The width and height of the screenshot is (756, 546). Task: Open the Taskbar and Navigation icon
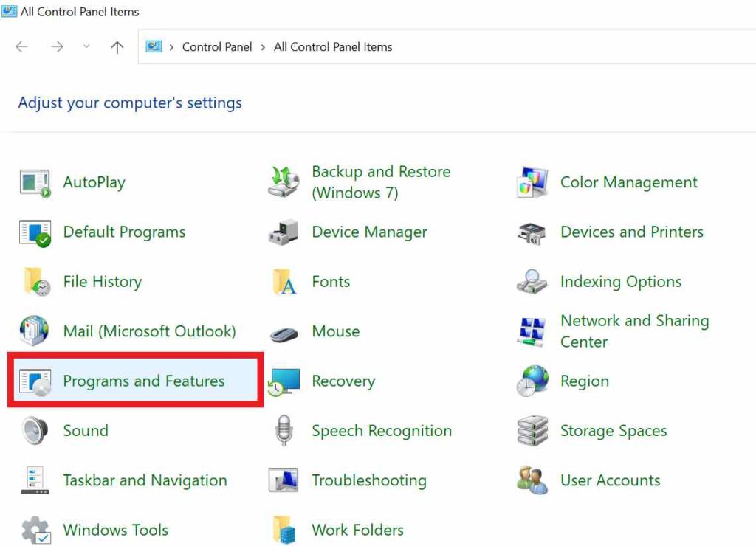[35, 480]
